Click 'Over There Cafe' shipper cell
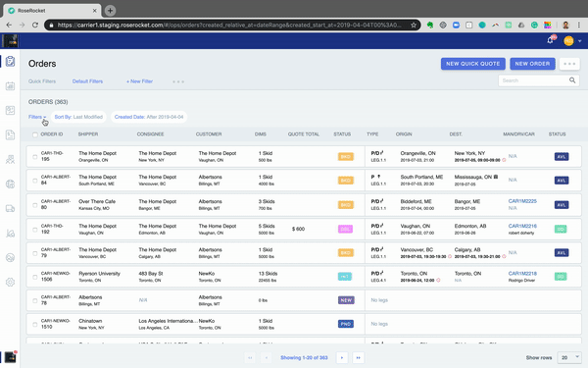The height and width of the screenshot is (368, 588). (97, 201)
